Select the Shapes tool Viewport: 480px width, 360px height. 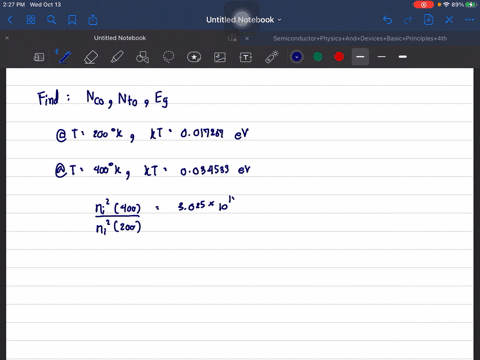142,57
